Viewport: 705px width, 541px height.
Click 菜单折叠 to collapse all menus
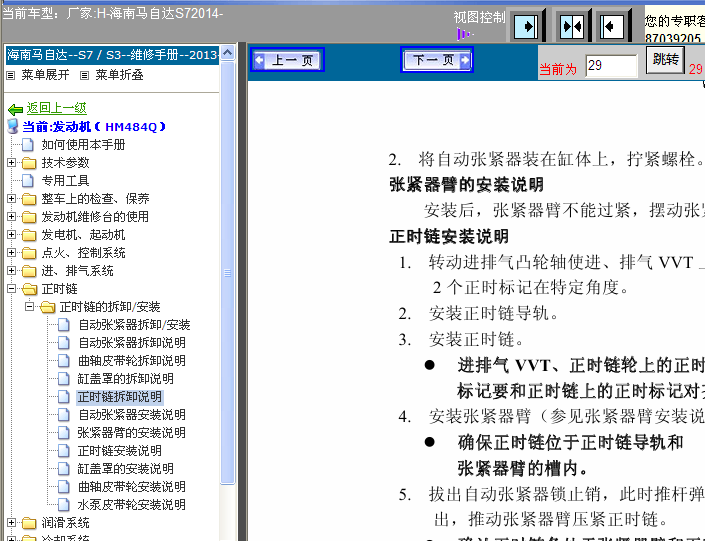pyautogui.click(x=119, y=75)
